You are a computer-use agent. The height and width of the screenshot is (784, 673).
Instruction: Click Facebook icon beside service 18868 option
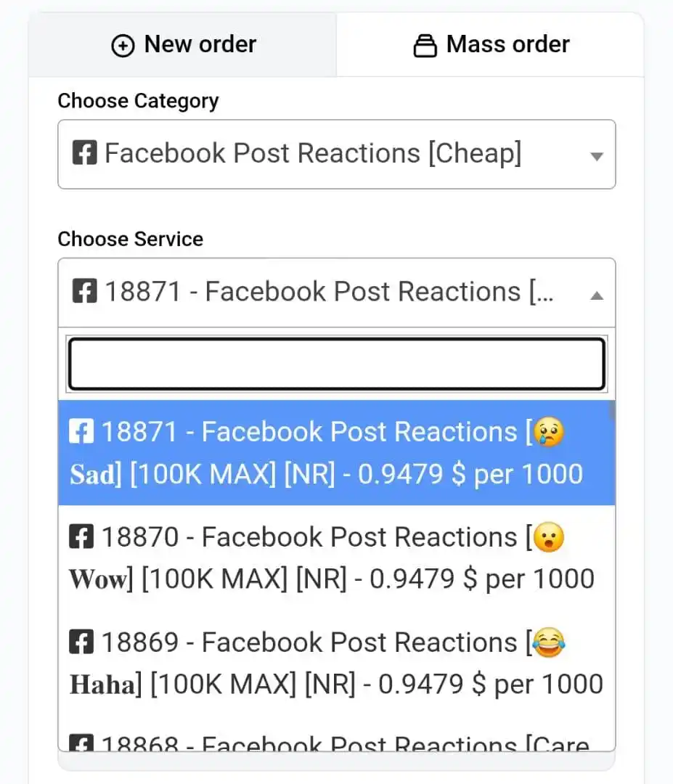(x=81, y=743)
